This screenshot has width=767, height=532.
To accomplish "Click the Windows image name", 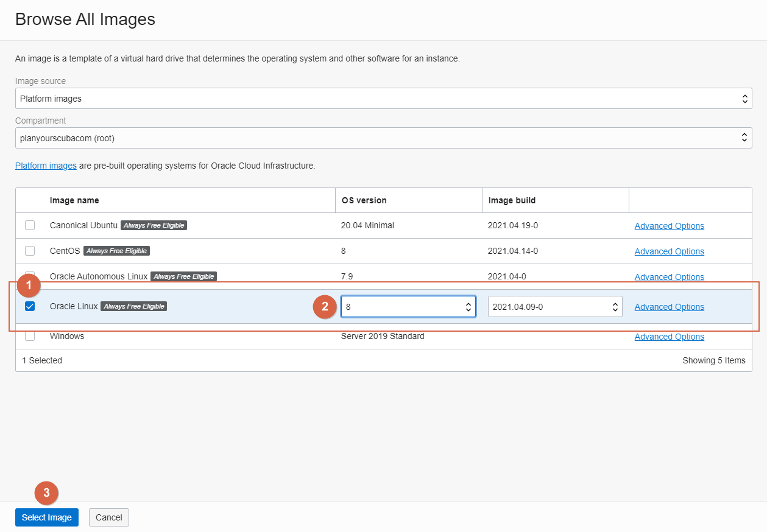I will click(x=67, y=336).
